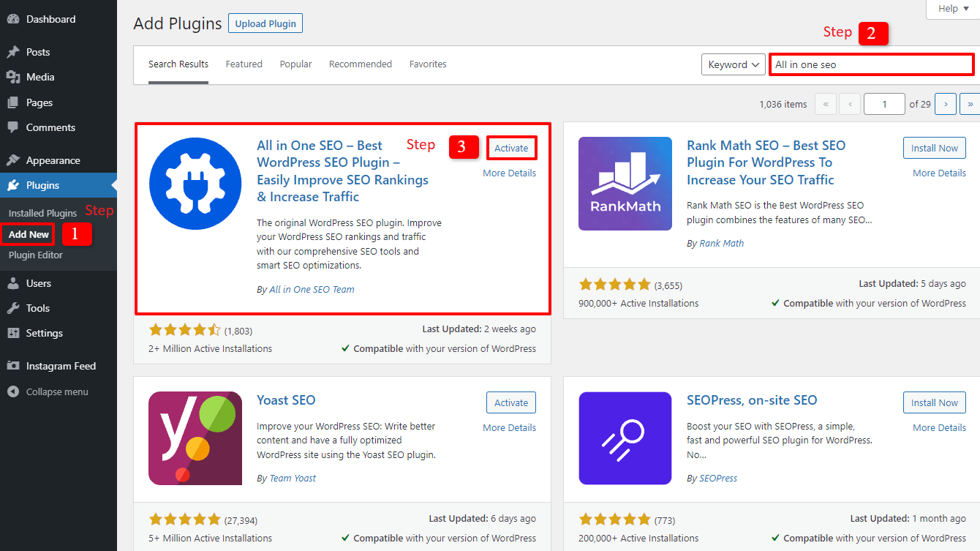The width and height of the screenshot is (980, 551).
Task: Click Yoast SEO star rating
Action: (x=184, y=520)
